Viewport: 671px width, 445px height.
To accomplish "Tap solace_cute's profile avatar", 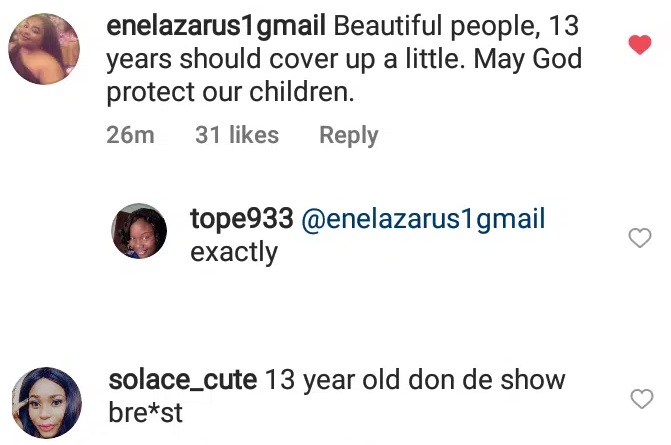I will [x=45, y=402].
